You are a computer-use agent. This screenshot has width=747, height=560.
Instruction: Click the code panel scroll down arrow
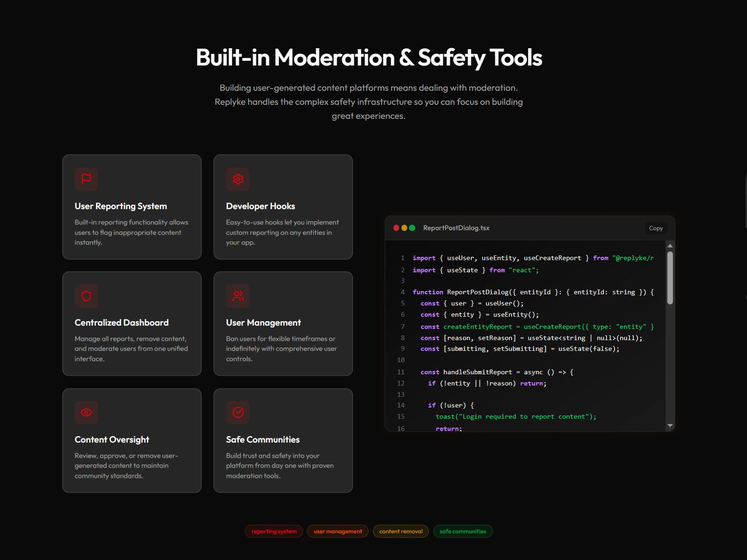pyautogui.click(x=670, y=426)
